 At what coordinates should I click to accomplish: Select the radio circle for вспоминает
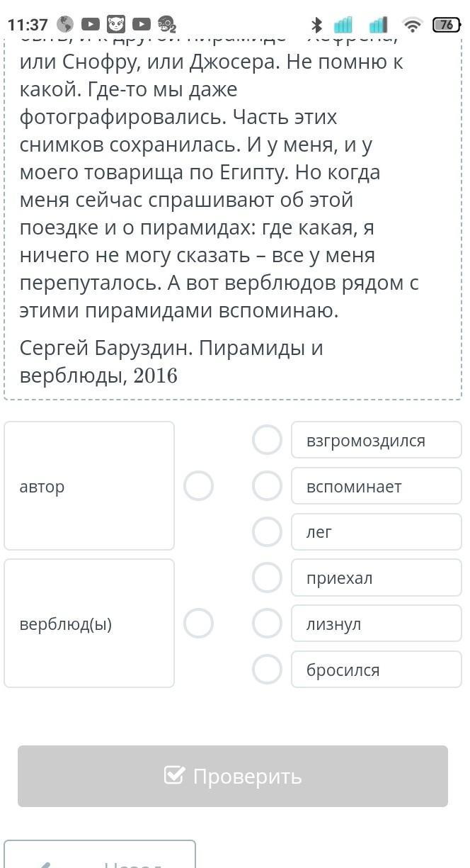point(268,486)
